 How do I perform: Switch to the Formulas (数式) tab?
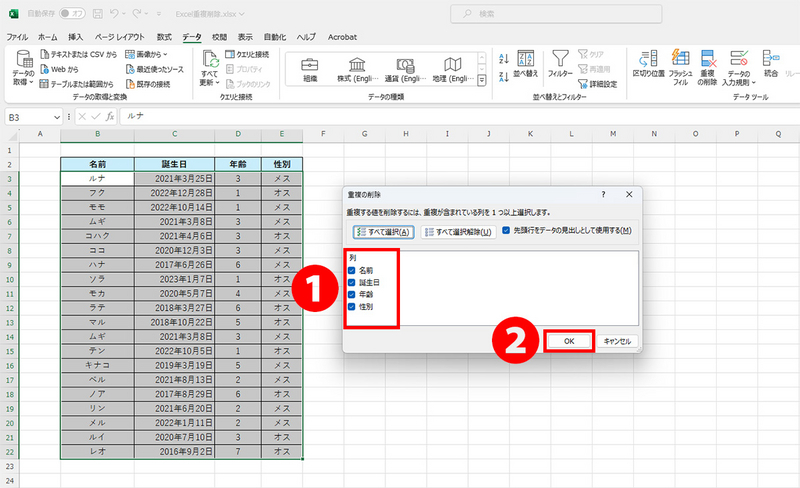164,37
